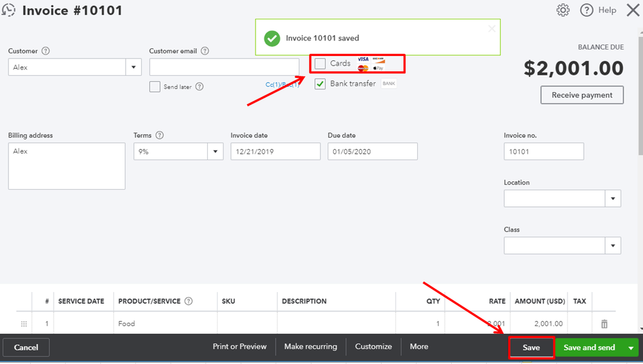Select Make recurring in footer

(310, 347)
